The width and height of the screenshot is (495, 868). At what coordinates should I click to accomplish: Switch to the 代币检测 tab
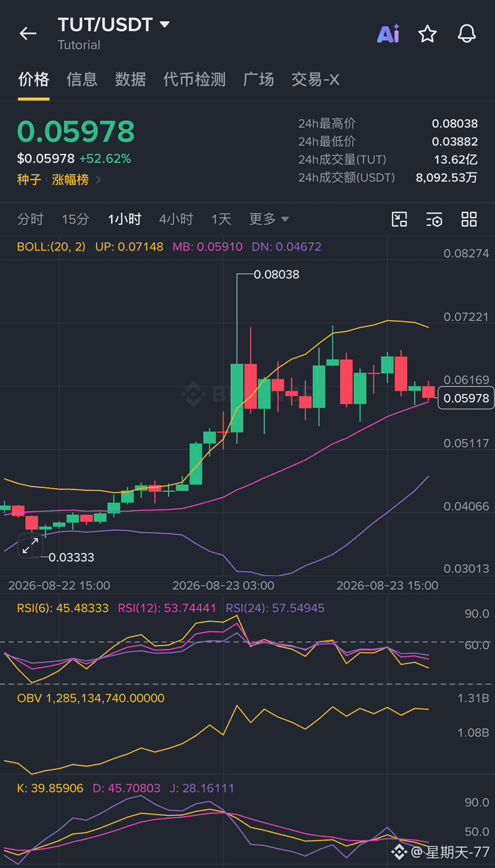(x=194, y=79)
